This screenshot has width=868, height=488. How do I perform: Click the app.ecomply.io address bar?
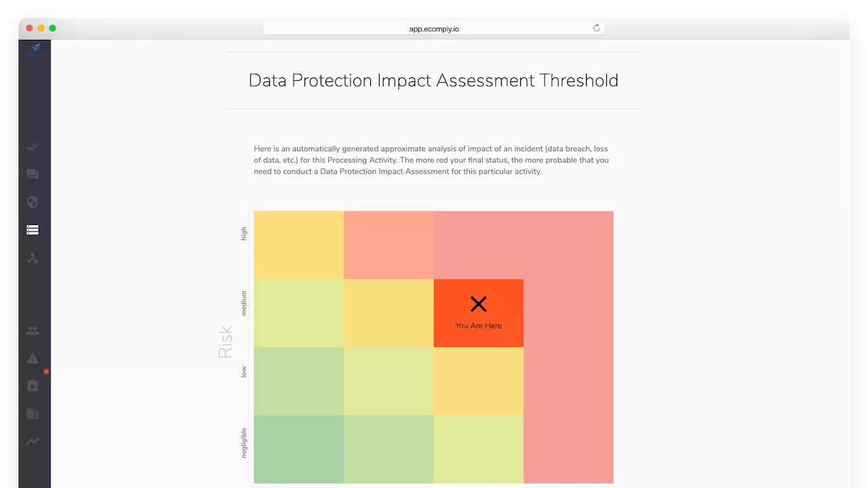pos(434,28)
